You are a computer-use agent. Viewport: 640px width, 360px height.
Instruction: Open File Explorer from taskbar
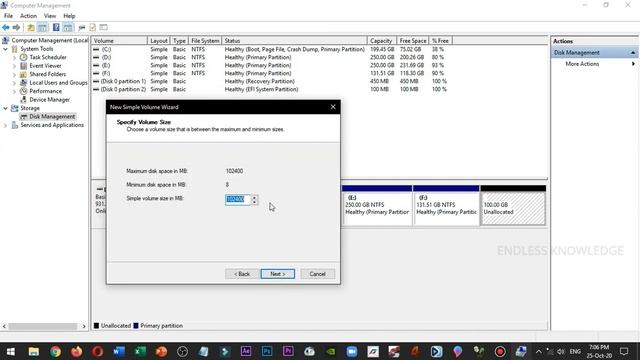34,351
